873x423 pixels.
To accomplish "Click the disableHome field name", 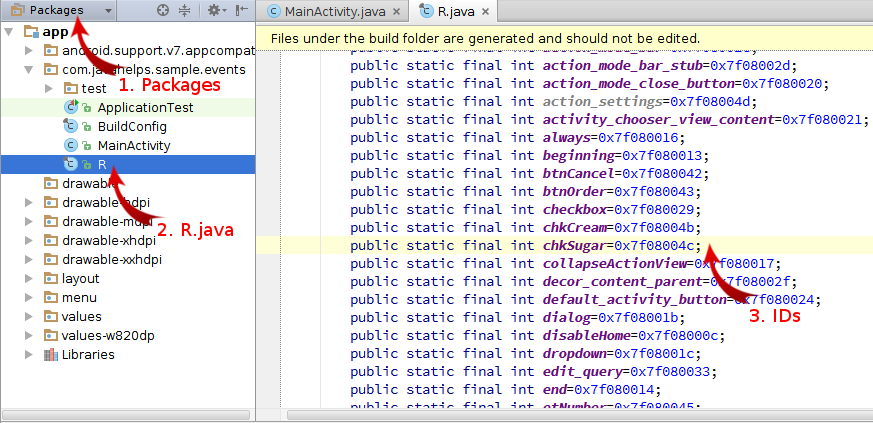I will coord(587,336).
